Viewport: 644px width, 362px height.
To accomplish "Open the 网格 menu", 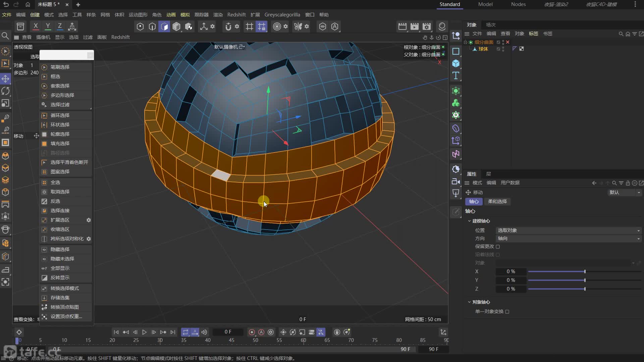I will pyautogui.click(x=105, y=15).
